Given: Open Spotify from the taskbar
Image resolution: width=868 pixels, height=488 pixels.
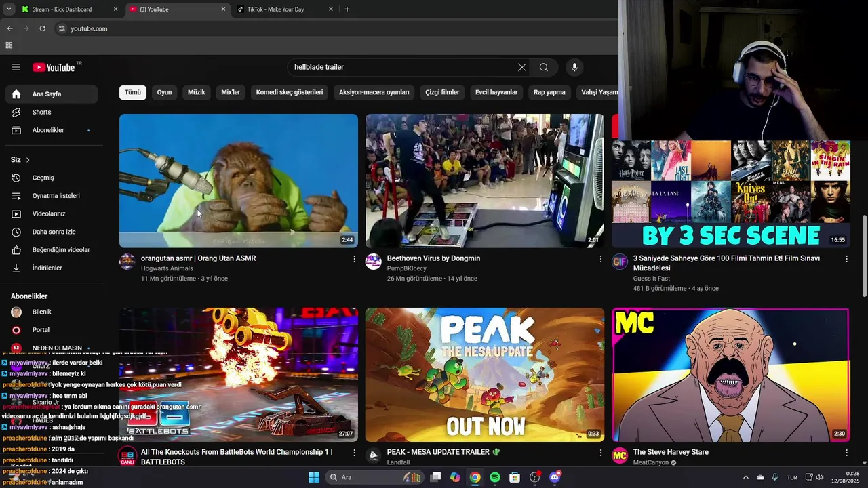Looking at the screenshot, I should (495, 477).
